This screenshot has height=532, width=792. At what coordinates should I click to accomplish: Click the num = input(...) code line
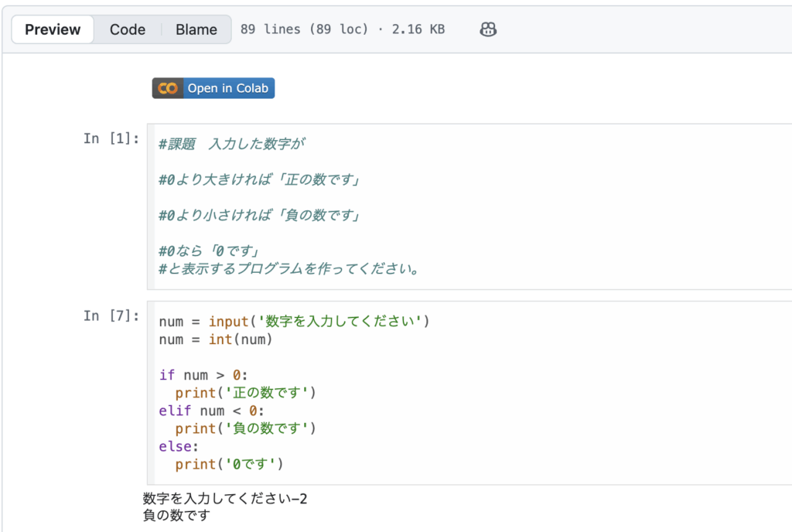[x=293, y=321]
